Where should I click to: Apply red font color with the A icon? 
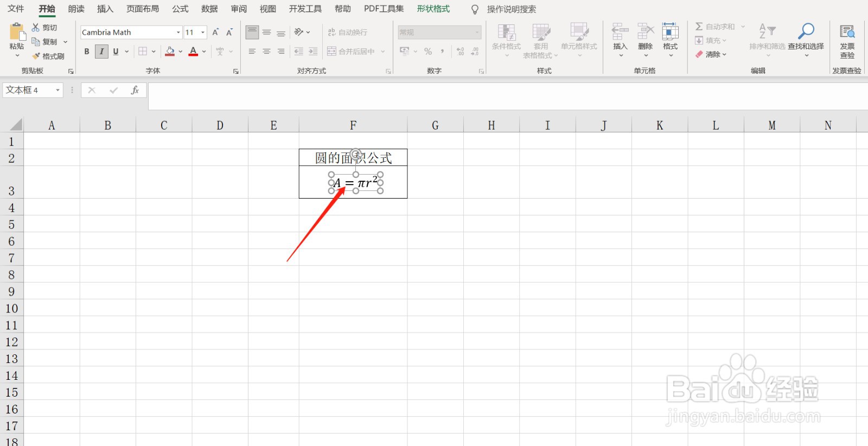[193, 52]
